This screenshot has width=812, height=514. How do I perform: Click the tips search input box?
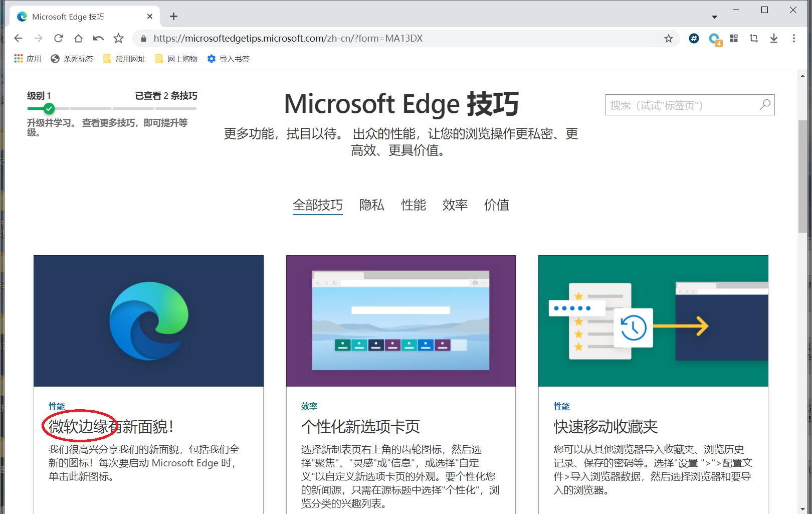(x=682, y=105)
